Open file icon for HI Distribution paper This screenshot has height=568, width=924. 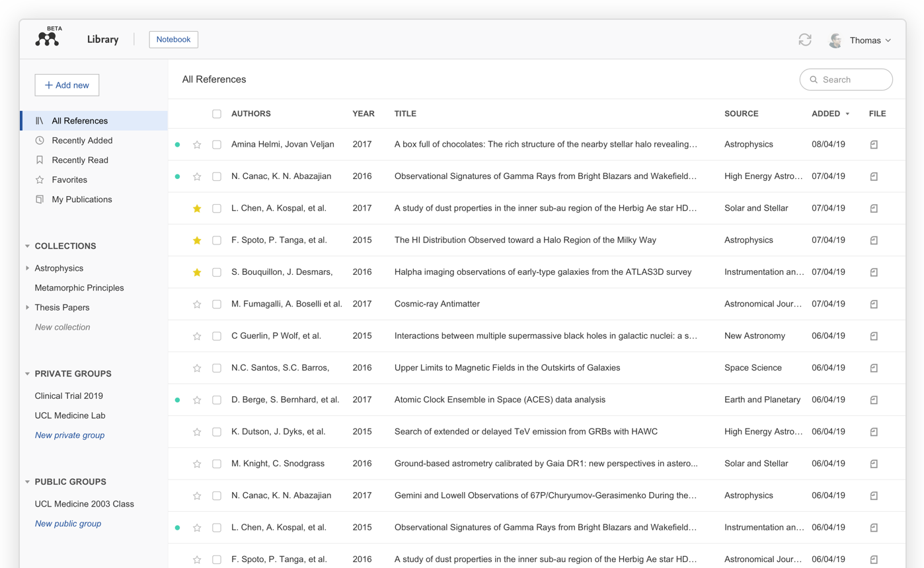point(874,240)
